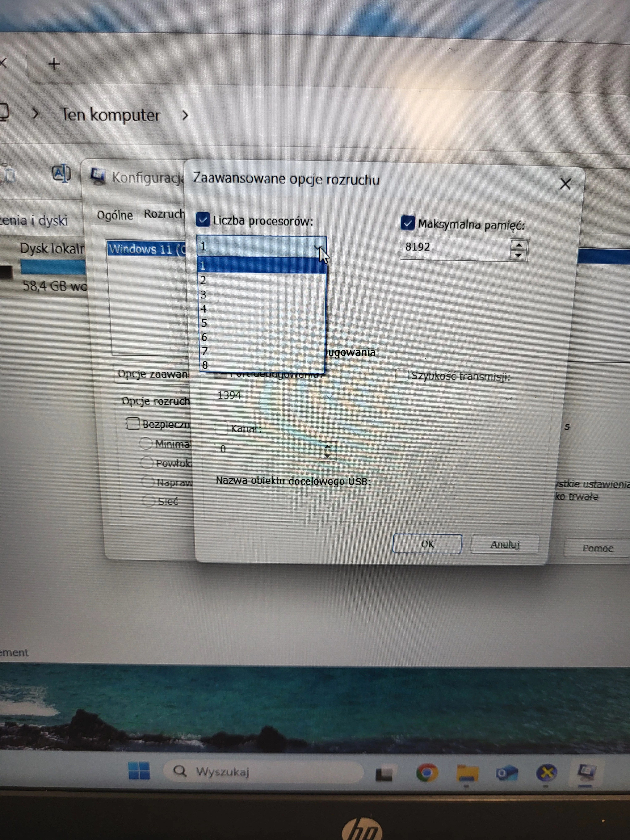Image resolution: width=630 pixels, height=840 pixels.
Task: Tick the Bezpieczny rozruch checkbox
Action: [x=133, y=423]
